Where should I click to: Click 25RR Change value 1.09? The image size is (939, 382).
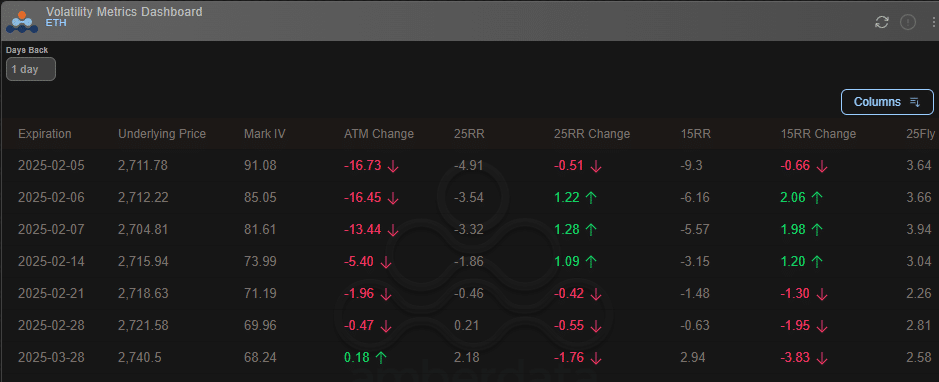click(x=567, y=262)
